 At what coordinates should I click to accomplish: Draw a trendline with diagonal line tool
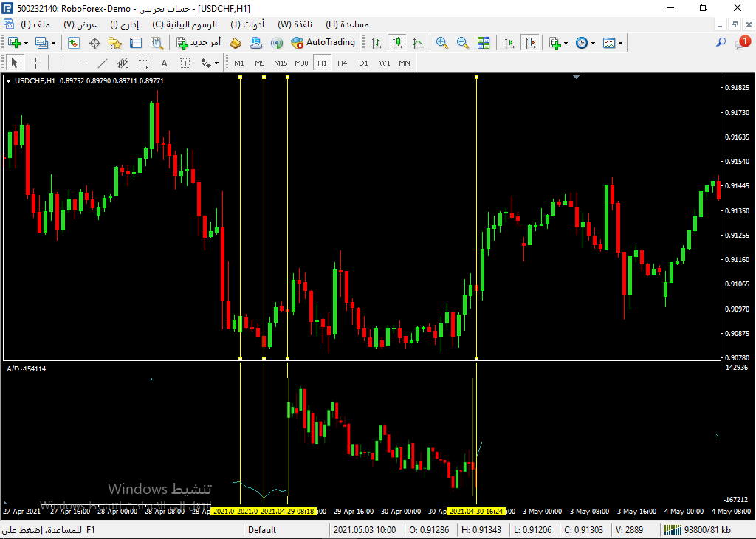(x=103, y=63)
